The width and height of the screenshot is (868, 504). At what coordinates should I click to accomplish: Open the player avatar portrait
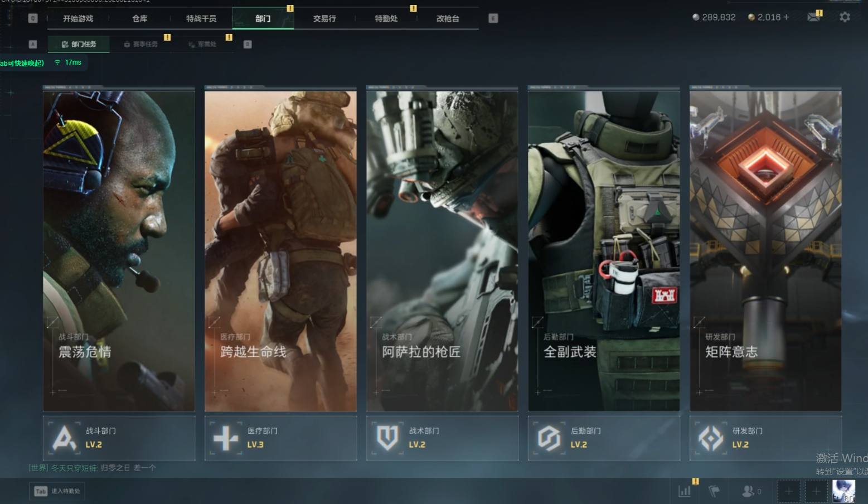[x=843, y=491]
